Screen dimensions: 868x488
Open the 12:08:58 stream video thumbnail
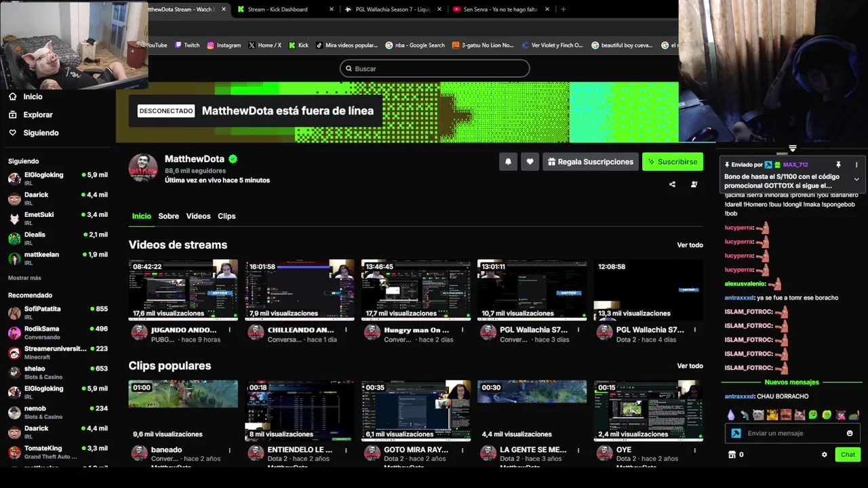pyautogui.click(x=648, y=289)
